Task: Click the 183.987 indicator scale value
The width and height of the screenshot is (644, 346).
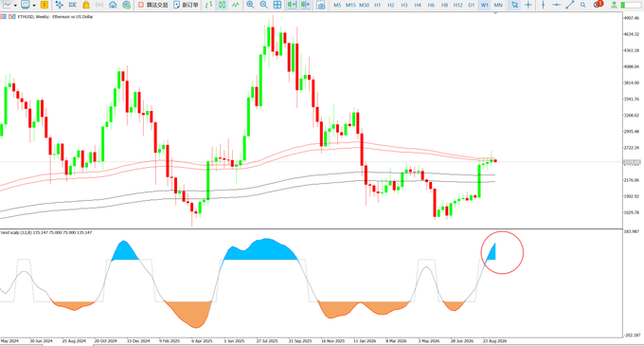Action: 632,231
